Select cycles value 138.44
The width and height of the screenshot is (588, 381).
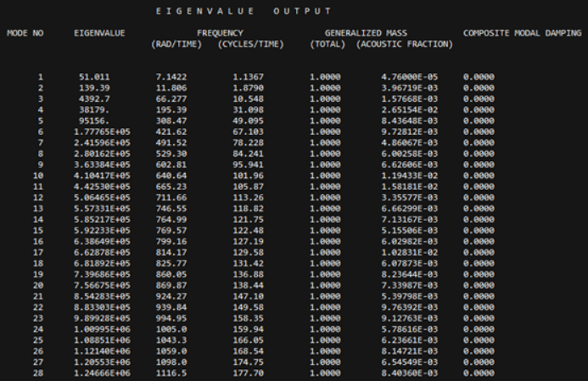tap(249, 285)
